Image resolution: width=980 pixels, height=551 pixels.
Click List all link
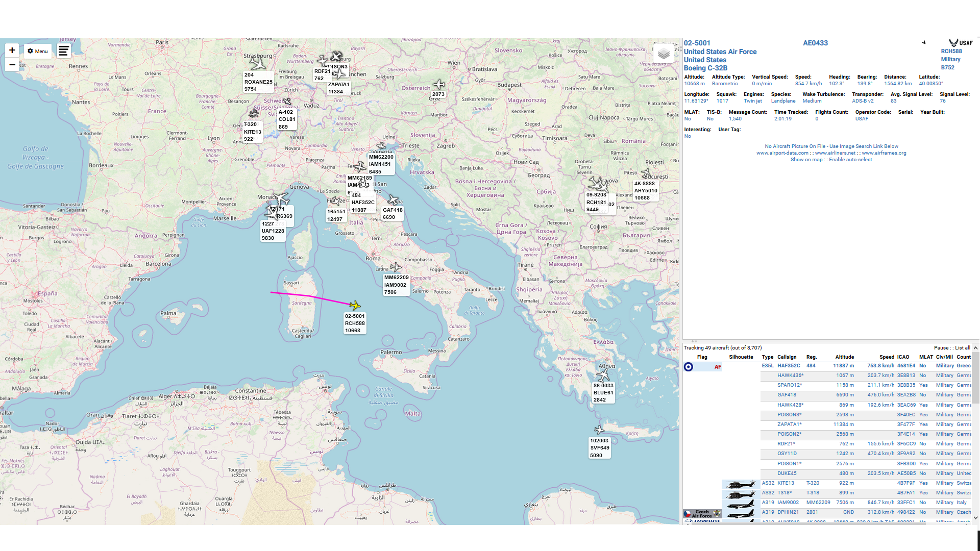tap(963, 348)
